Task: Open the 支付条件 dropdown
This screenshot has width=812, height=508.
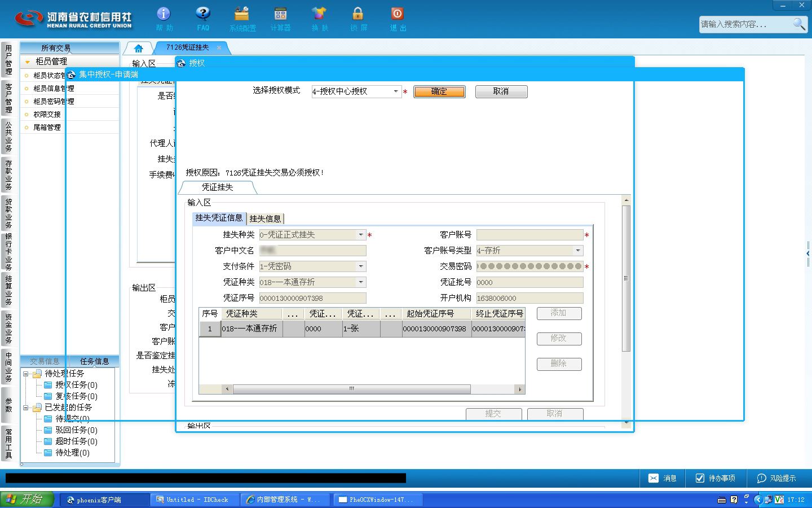Action: (x=361, y=266)
